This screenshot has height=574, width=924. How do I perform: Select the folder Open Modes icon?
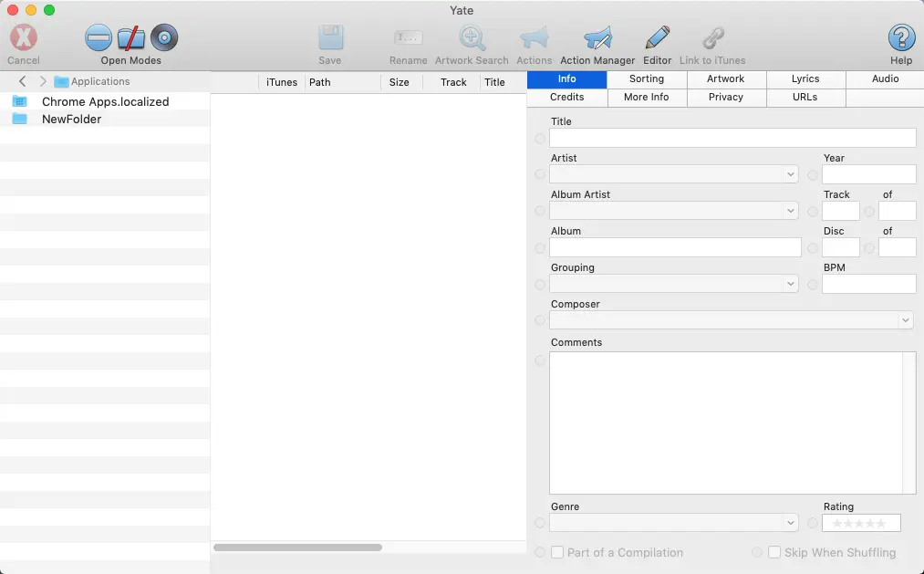click(x=130, y=37)
